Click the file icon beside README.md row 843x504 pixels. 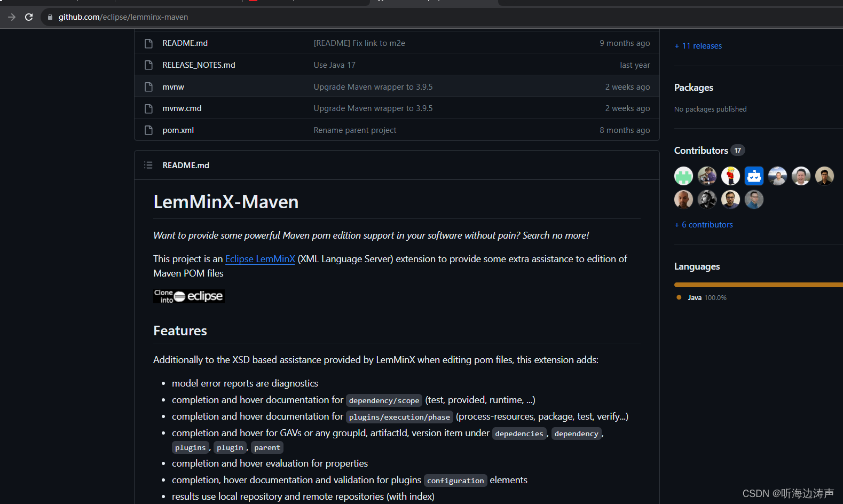148,43
